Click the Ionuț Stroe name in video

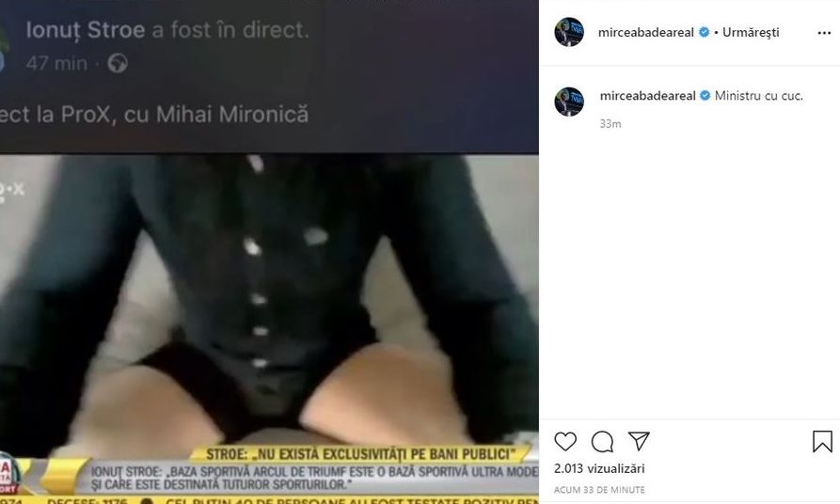pos(86,30)
